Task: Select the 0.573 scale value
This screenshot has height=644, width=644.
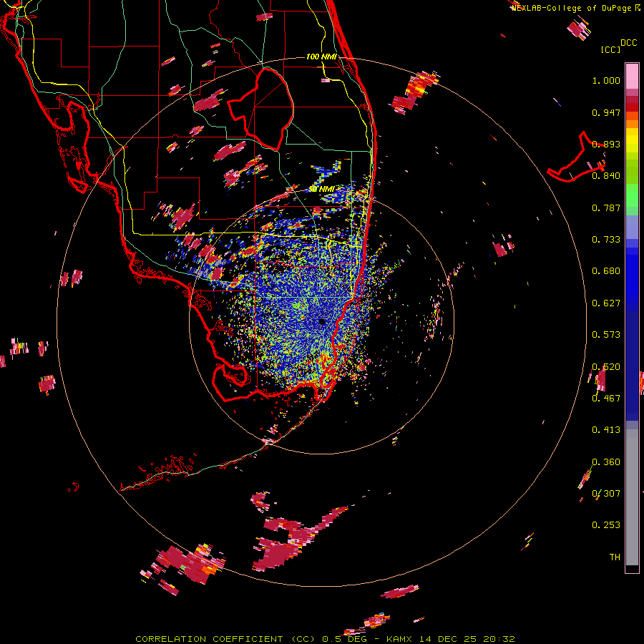Action: tap(606, 335)
